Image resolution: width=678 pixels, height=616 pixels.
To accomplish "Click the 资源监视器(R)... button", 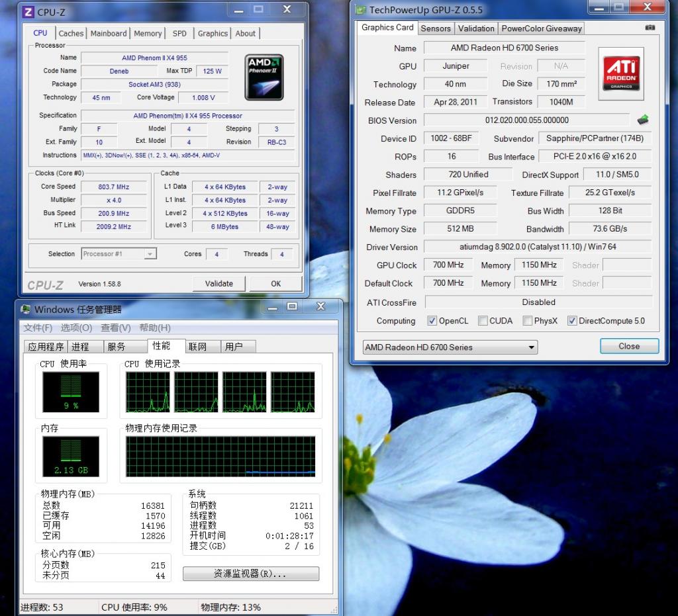I will pos(251,574).
